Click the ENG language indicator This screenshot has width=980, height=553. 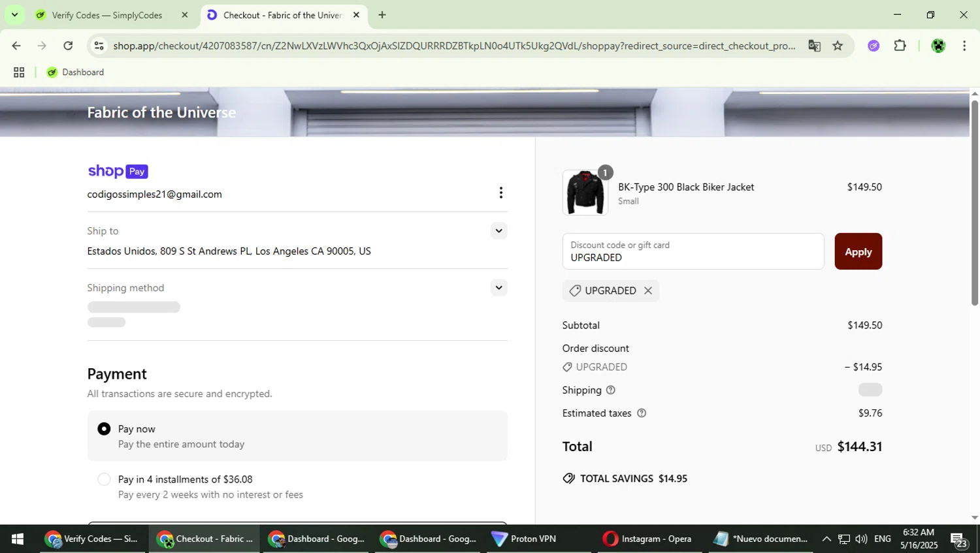pos(883,539)
